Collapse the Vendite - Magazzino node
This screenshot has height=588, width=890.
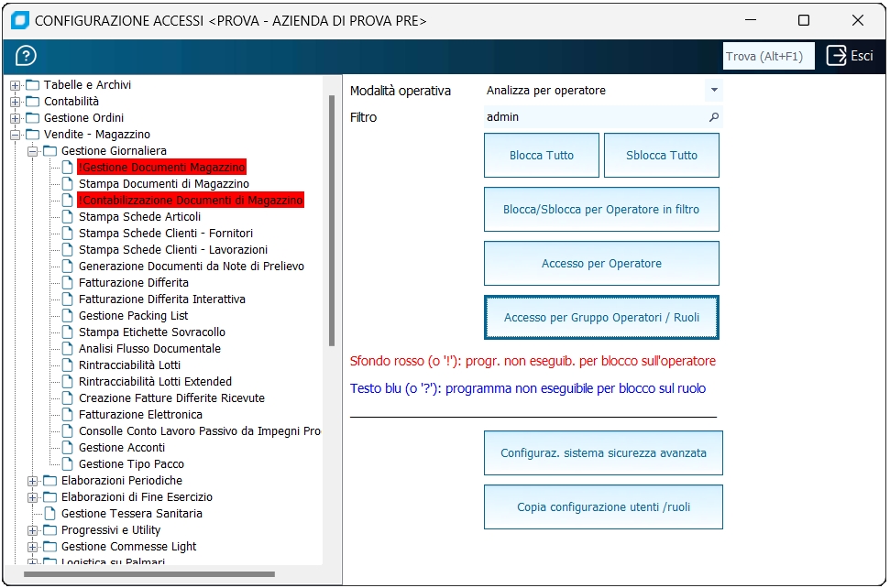pos(16,135)
